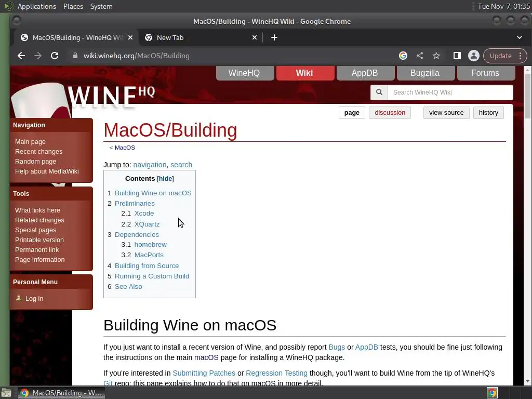Follow the Regression Testing link

[x=276, y=373]
